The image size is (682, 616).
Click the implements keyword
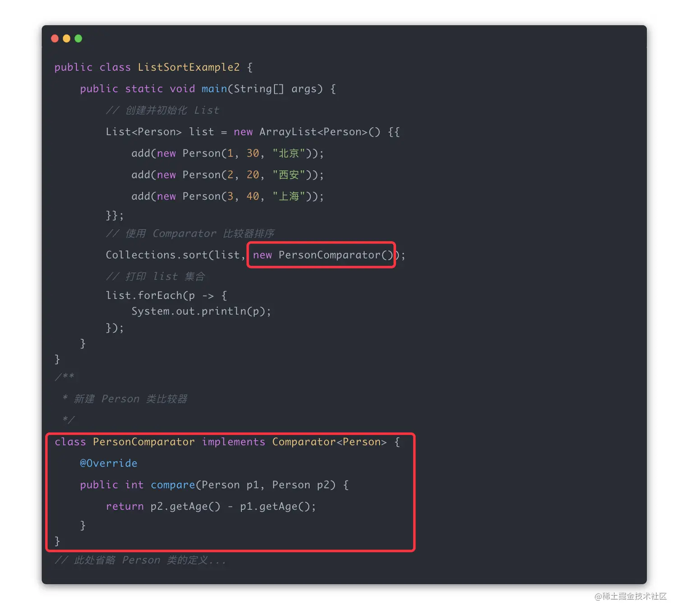coord(233,442)
